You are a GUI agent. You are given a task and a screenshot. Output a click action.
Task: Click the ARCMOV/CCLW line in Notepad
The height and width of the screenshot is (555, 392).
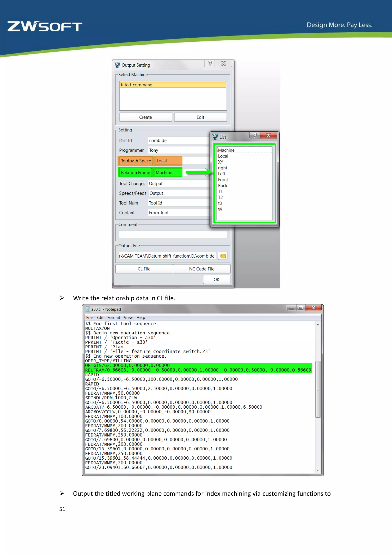click(148, 412)
